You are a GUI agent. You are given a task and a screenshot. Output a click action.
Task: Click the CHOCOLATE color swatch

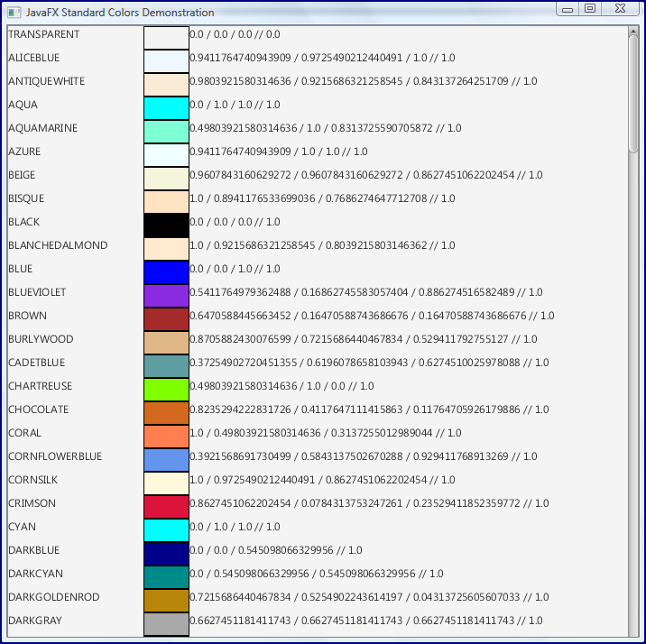pyautogui.click(x=166, y=413)
